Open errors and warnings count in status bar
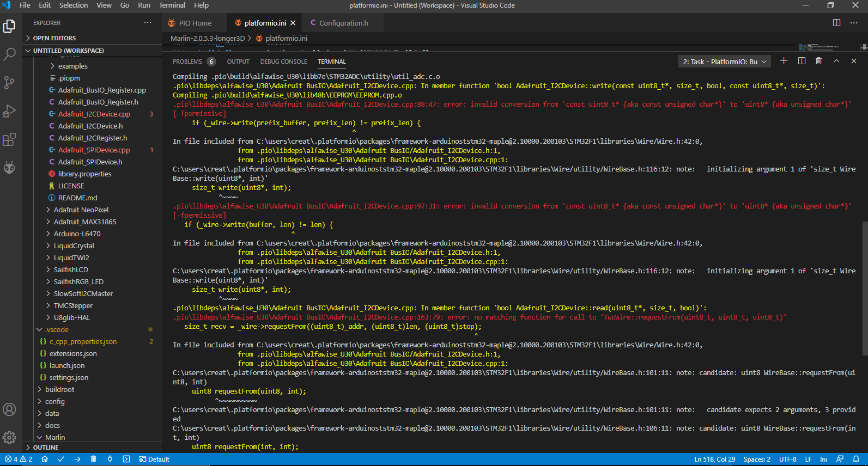The width and height of the screenshot is (868, 466). [x=19, y=459]
